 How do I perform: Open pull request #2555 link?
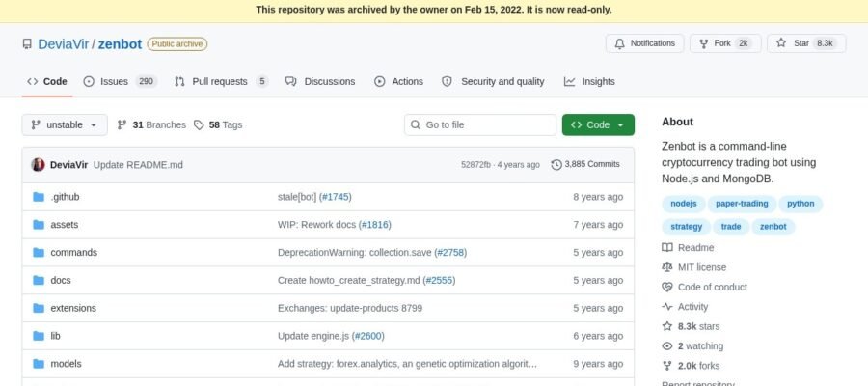pyautogui.click(x=439, y=280)
